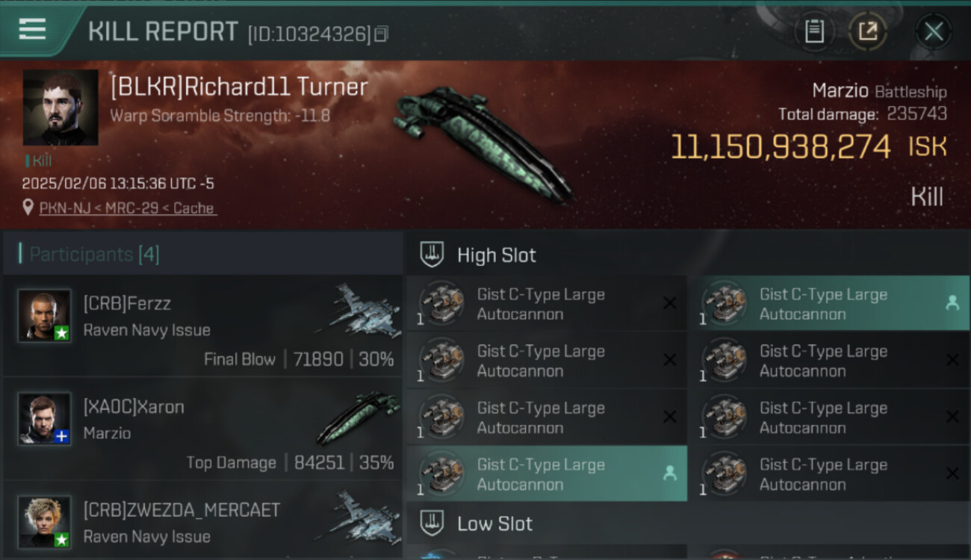The width and height of the screenshot is (971, 560).
Task: Click the destroyed X mark in the first left autocannon
Action: [x=670, y=303]
